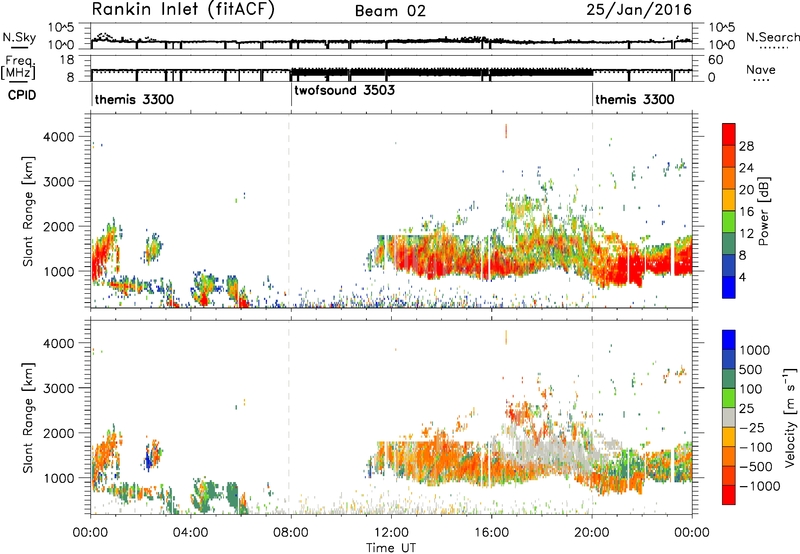Click the 'N.Search' legend label

pyautogui.click(x=772, y=37)
